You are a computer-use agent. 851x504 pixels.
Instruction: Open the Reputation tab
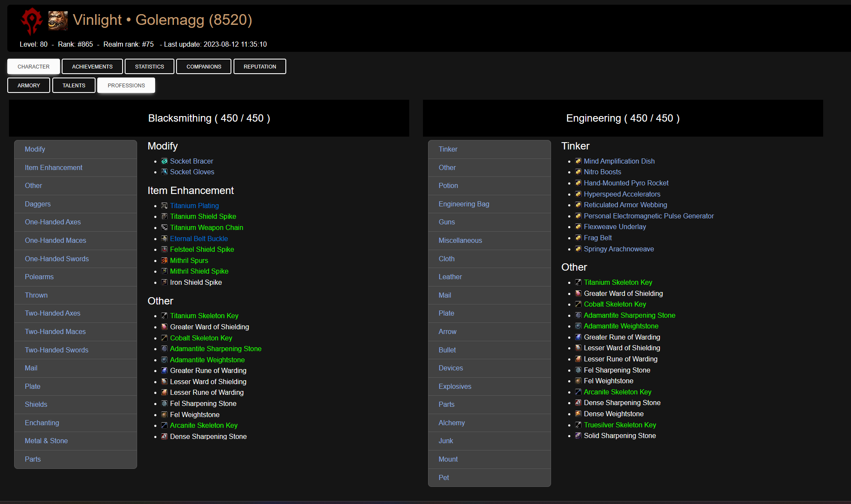260,66
